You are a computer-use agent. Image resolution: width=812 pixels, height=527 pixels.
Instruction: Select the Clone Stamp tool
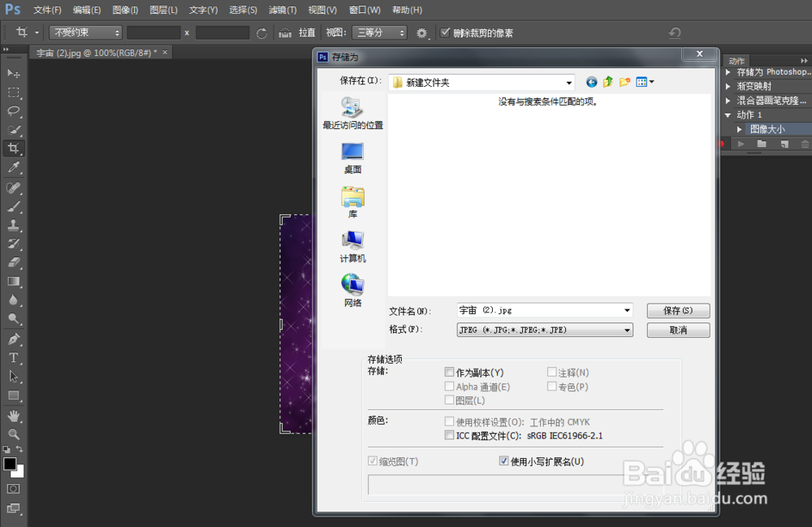[x=14, y=225]
